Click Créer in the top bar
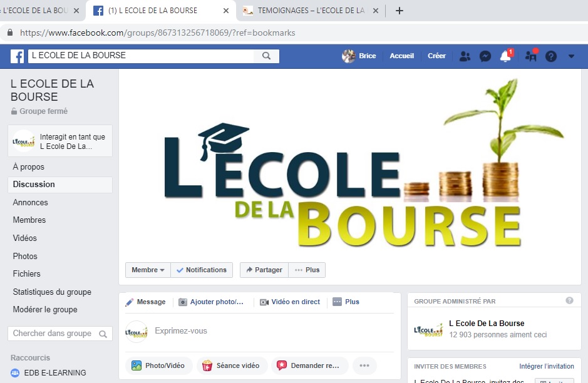The image size is (588, 383). click(436, 56)
